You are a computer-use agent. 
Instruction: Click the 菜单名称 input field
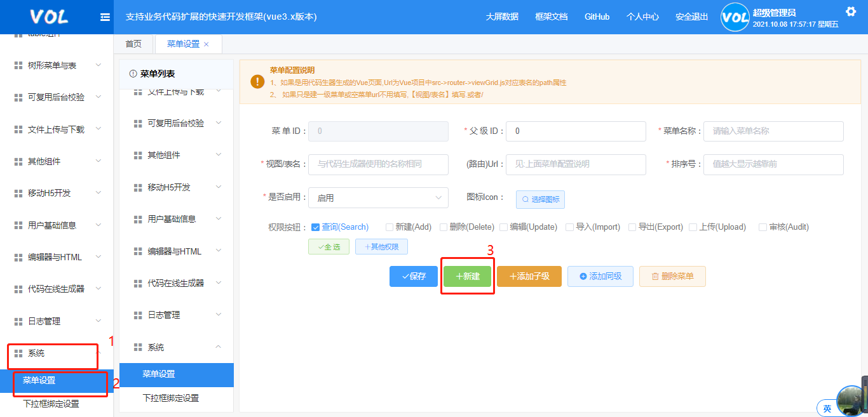773,131
